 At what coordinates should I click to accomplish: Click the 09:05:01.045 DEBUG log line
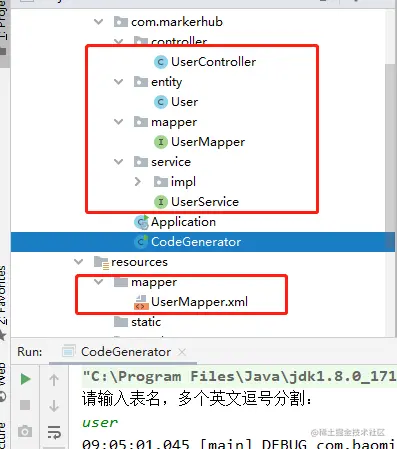(238, 444)
